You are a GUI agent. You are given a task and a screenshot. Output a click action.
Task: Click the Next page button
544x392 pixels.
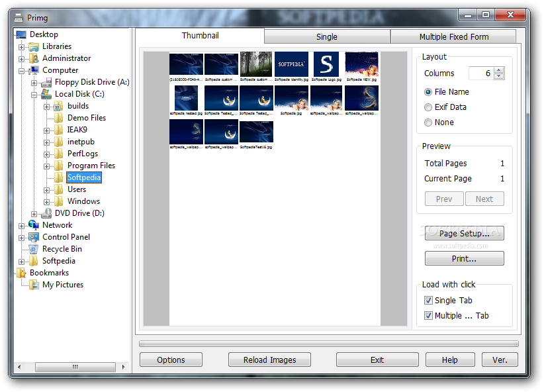(484, 199)
